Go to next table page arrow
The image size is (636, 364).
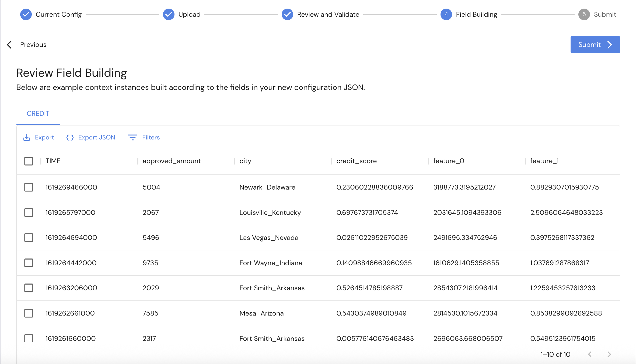coord(609,354)
